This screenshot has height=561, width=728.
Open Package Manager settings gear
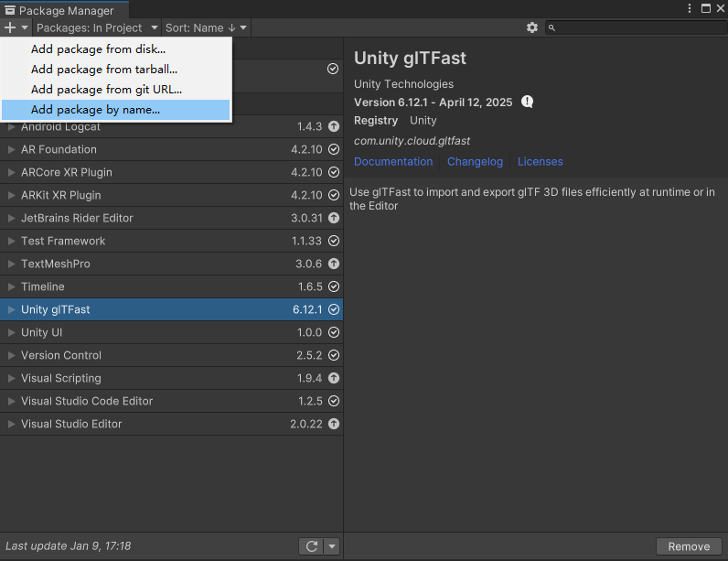pos(532,27)
